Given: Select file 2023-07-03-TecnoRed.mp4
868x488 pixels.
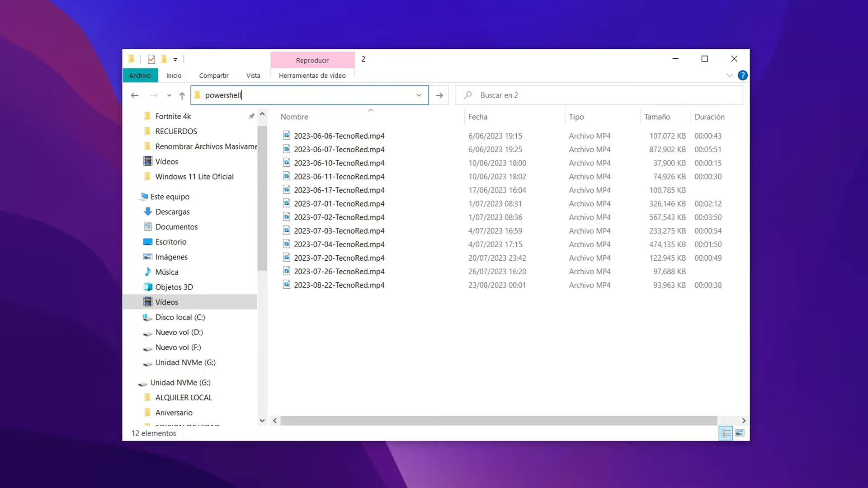Looking at the screenshot, I should tap(339, 231).
